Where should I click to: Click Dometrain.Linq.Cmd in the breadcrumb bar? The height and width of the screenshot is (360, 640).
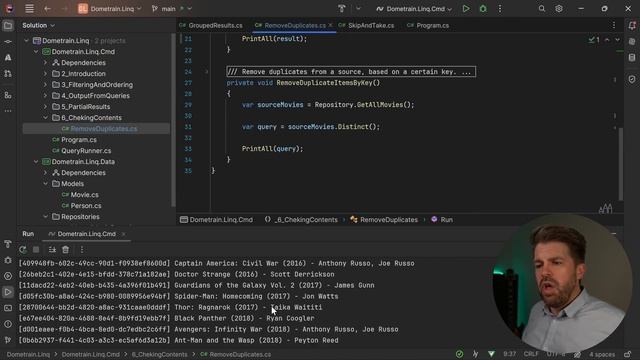(216, 220)
